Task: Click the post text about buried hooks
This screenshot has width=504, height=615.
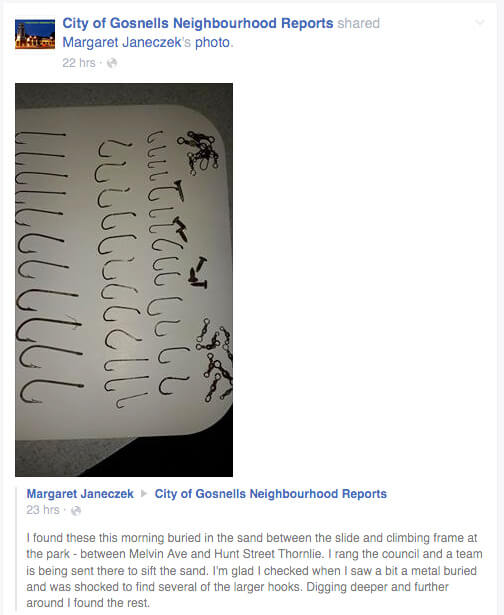Action: pos(254,570)
